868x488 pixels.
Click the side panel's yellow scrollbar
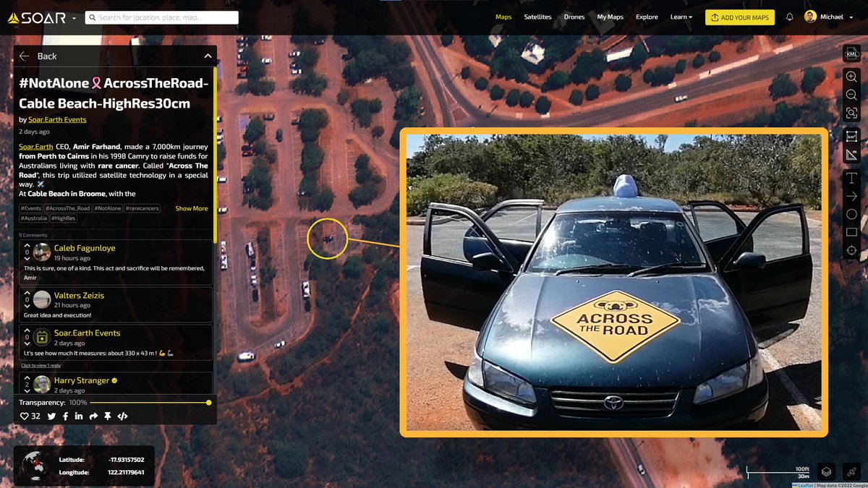click(215, 155)
